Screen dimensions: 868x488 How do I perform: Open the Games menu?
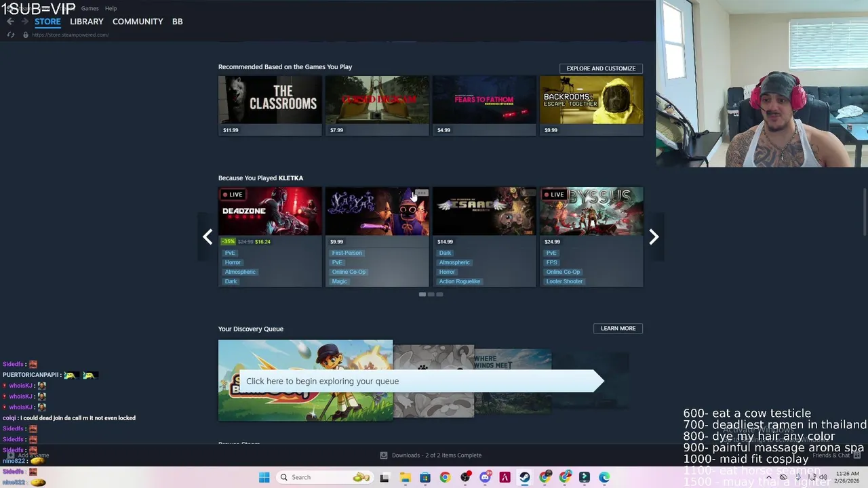coord(90,8)
